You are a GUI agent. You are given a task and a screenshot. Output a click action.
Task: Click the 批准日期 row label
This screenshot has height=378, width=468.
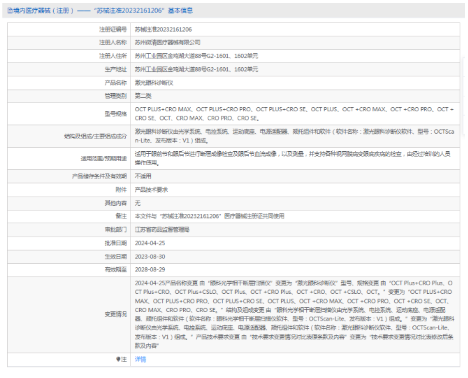[x=116, y=243]
